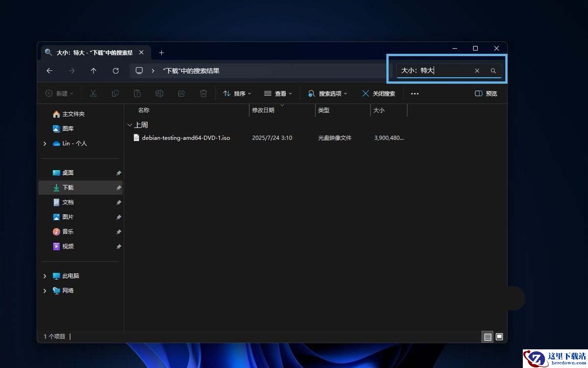The height and width of the screenshot is (368, 588).
Task: Unpin 下载 with its pin icon
Action: point(119,188)
